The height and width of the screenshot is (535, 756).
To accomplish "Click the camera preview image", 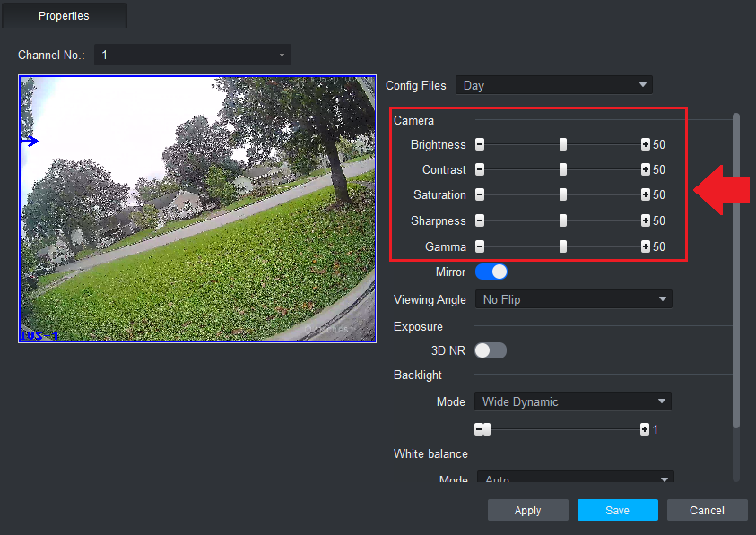I will tap(197, 209).
